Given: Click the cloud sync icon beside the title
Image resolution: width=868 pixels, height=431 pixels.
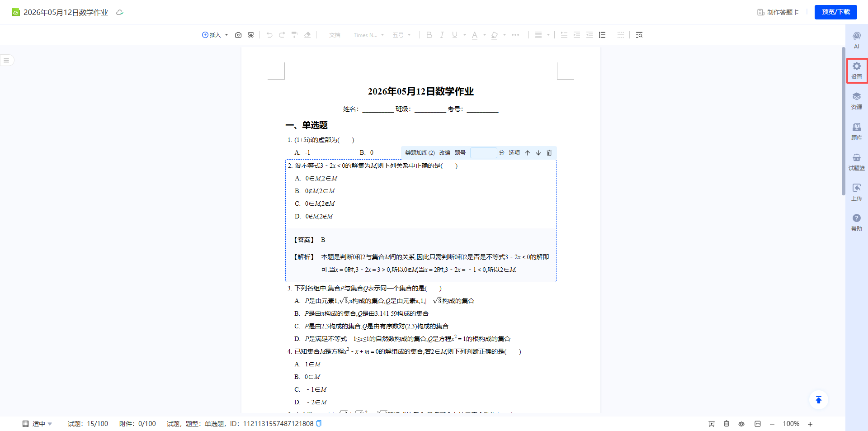Looking at the screenshot, I should click(x=120, y=12).
